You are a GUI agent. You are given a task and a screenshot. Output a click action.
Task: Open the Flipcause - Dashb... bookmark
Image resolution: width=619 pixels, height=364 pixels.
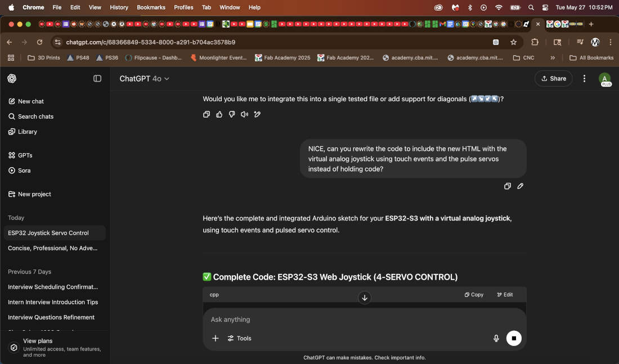click(x=153, y=57)
